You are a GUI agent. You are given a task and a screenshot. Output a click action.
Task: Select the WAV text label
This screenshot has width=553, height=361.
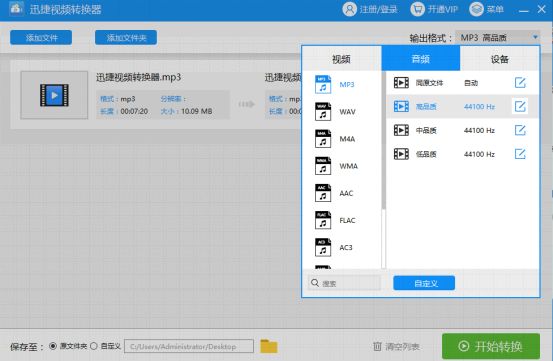coord(347,112)
